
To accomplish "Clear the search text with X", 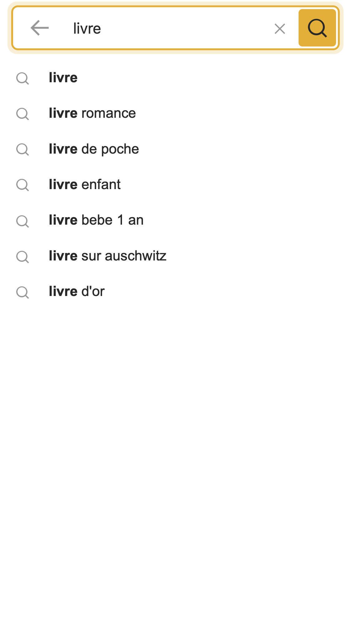I will (x=280, y=29).
